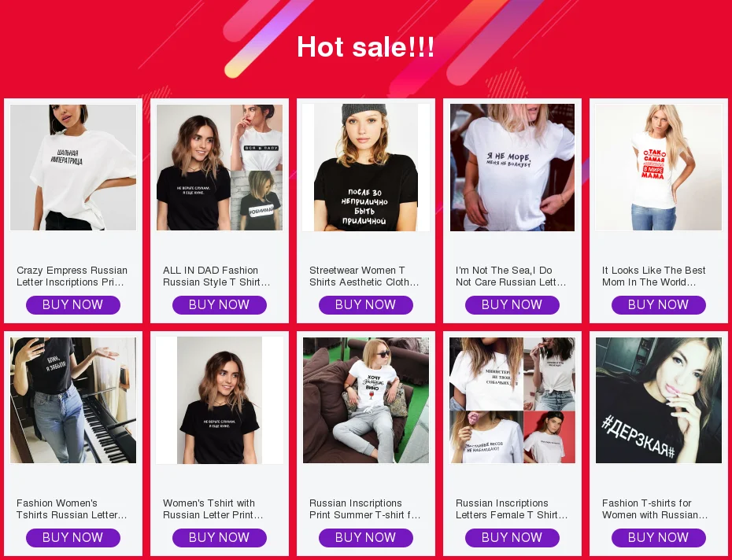The width and height of the screenshot is (732, 560).
Task: Click BUY NOW under Best Mom In The World shirt
Action: pos(658,304)
